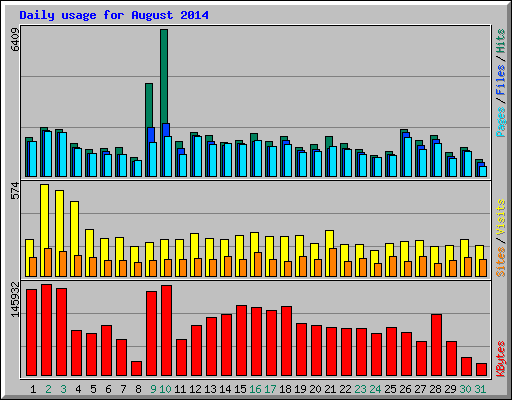Select day 23 on the x-axis
Screen dimensions: 512x400
360,389
